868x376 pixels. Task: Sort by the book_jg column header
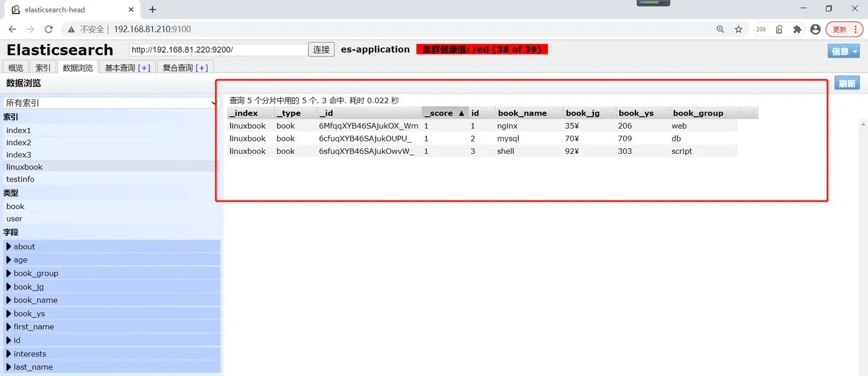pos(589,113)
